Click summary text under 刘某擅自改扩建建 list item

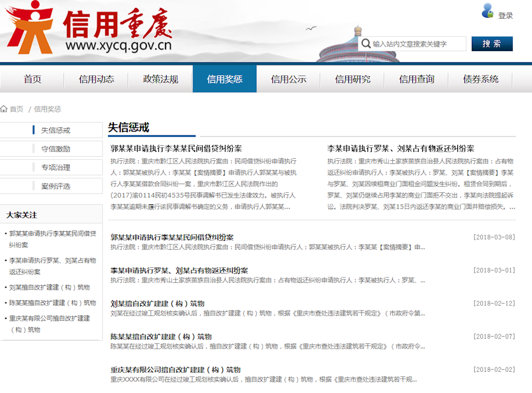click(268, 313)
